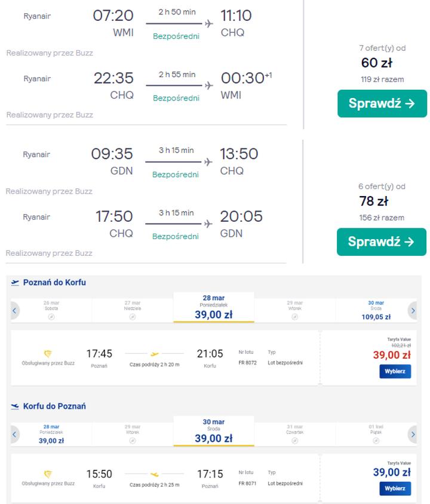Screen dimensions: 430x504
Task: Click the Buzz logo on the 17:45 flight
Action: click(48, 354)
